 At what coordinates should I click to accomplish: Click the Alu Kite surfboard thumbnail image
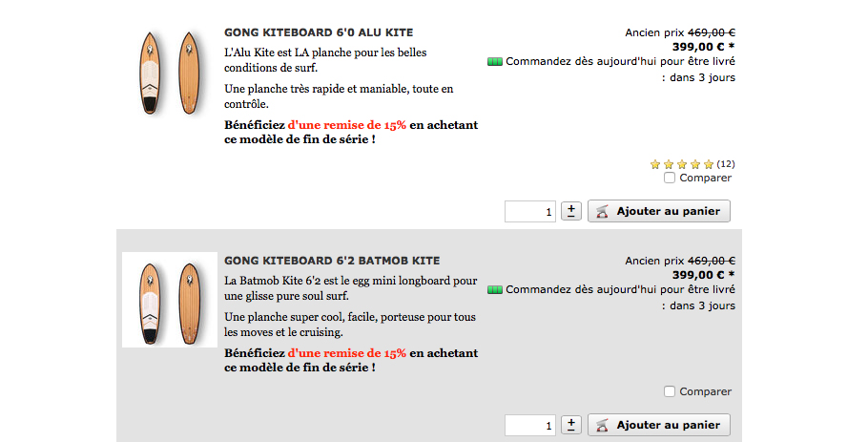coord(170,73)
